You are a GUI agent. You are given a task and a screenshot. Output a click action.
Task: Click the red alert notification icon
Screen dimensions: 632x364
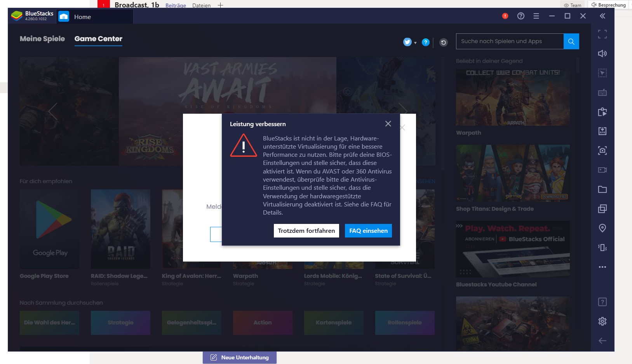click(505, 16)
